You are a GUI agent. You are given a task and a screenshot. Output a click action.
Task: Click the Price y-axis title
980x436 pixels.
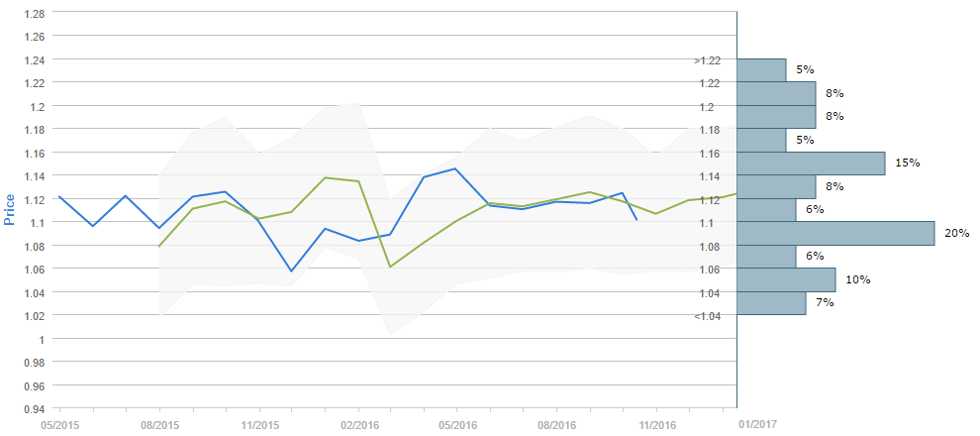point(9,210)
